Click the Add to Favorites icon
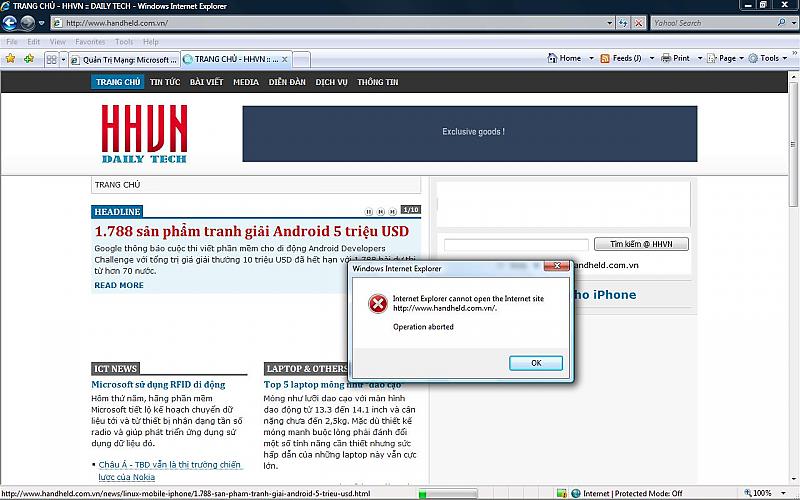 point(29,59)
